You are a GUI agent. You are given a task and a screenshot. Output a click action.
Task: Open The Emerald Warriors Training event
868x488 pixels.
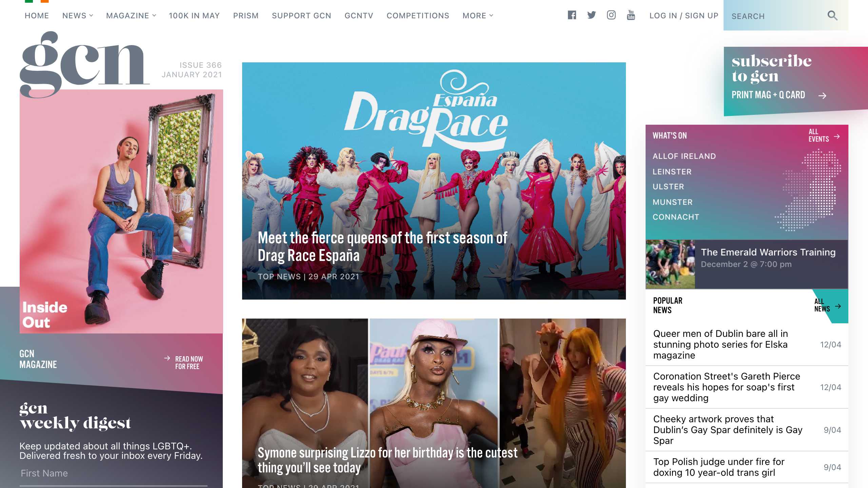tap(768, 252)
